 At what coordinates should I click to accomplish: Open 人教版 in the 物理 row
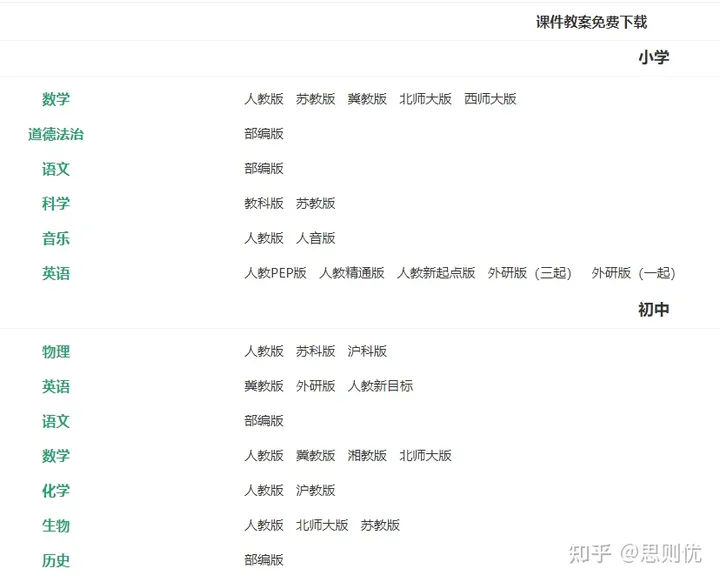[x=264, y=351]
